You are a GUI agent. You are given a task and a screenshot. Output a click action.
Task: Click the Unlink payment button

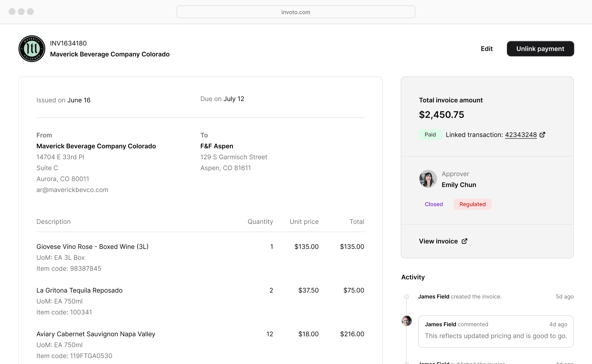[540, 49]
